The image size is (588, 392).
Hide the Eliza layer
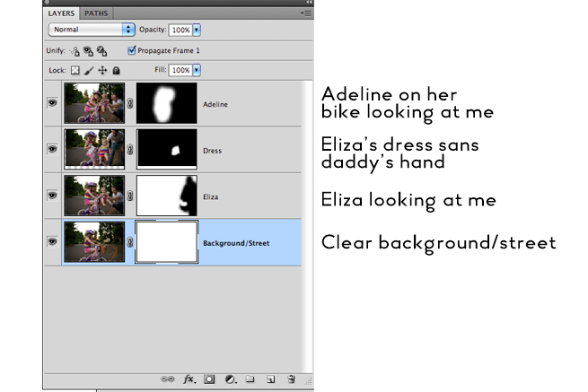point(52,196)
